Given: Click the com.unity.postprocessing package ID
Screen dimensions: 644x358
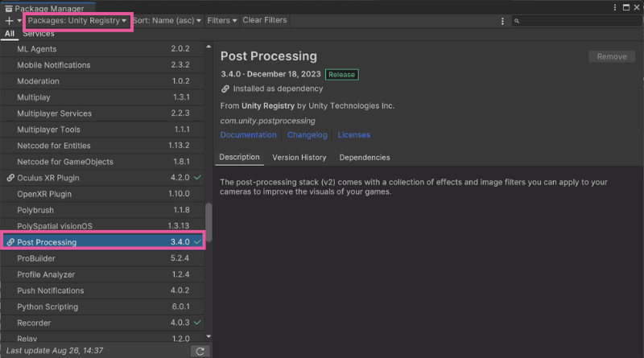Looking at the screenshot, I should pyautogui.click(x=268, y=121).
